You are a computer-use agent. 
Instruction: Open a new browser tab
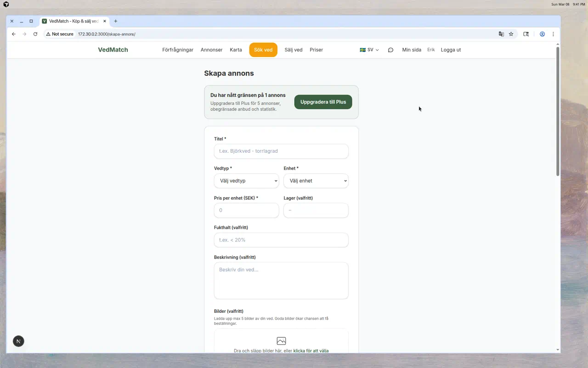point(116,21)
